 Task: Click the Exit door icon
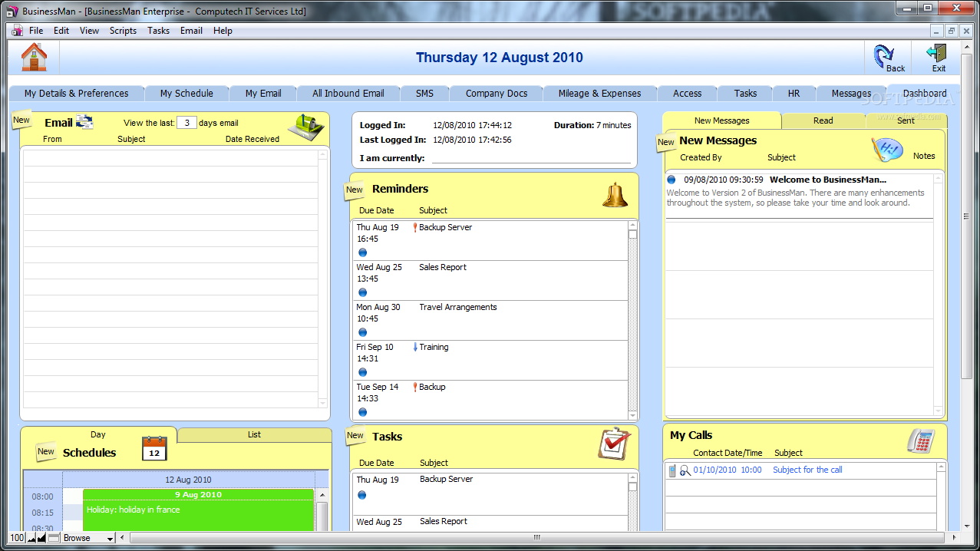[x=936, y=53]
